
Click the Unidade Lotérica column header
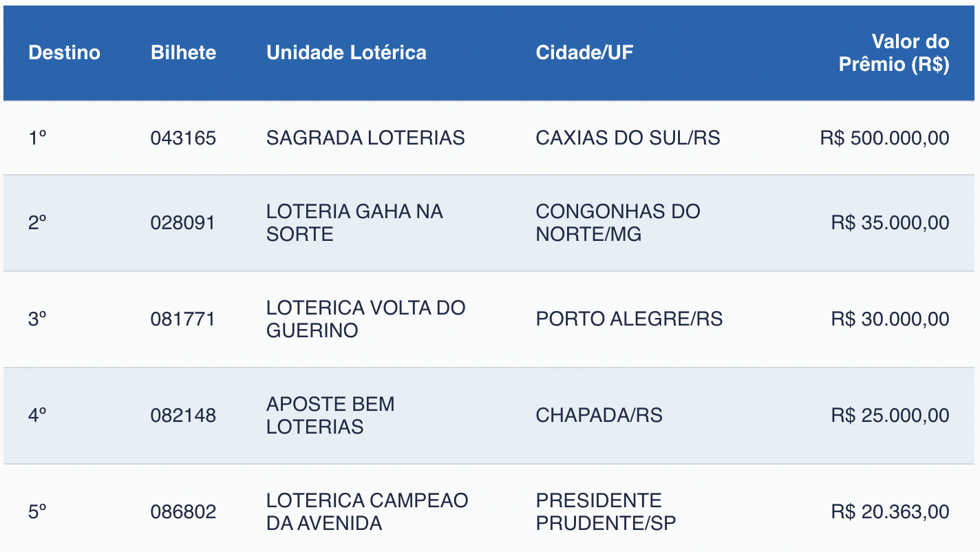pos(346,53)
